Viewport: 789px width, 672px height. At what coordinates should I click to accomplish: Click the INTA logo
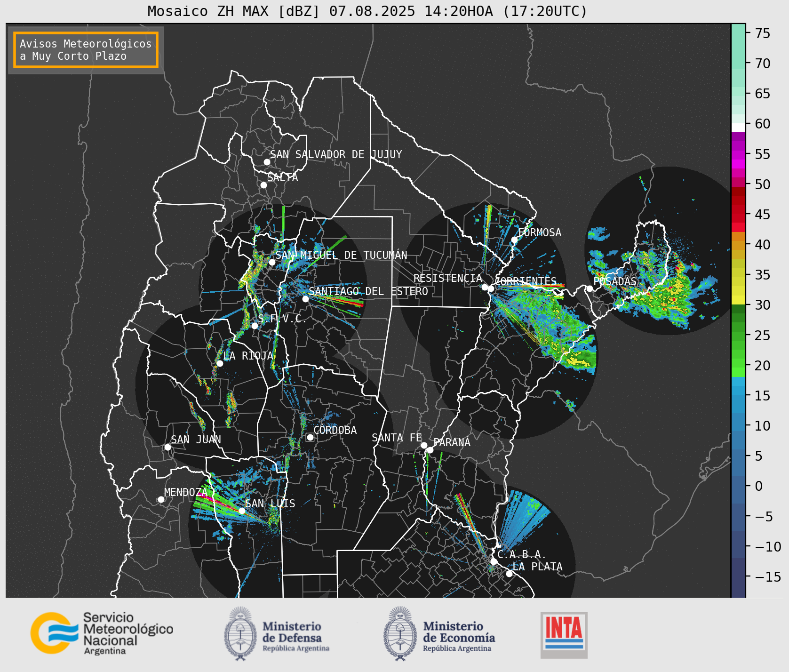coord(564,635)
